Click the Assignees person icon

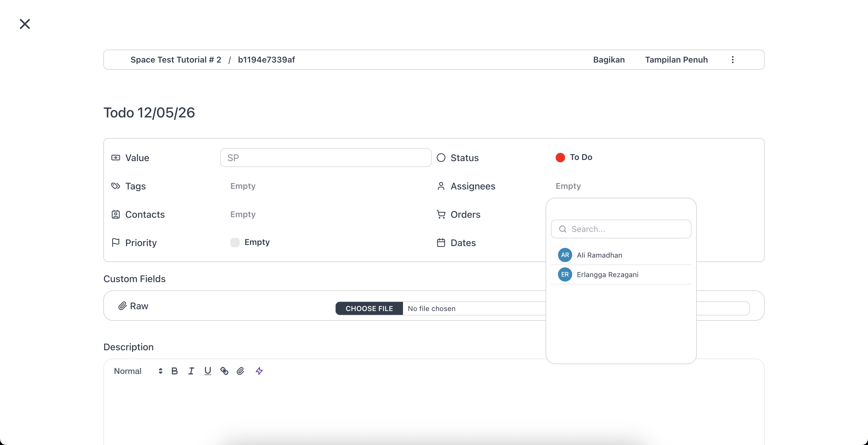tap(441, 186)
